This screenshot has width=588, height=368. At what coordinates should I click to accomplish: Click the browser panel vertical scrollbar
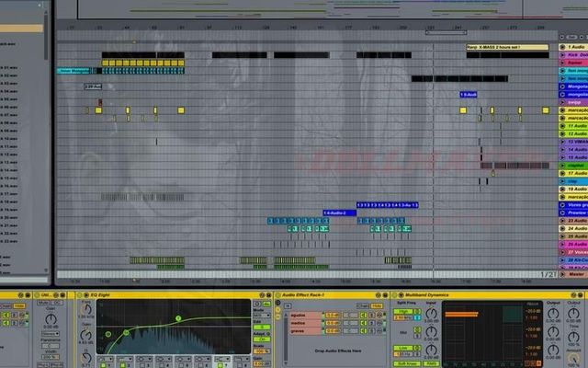[x=46, y=38]
